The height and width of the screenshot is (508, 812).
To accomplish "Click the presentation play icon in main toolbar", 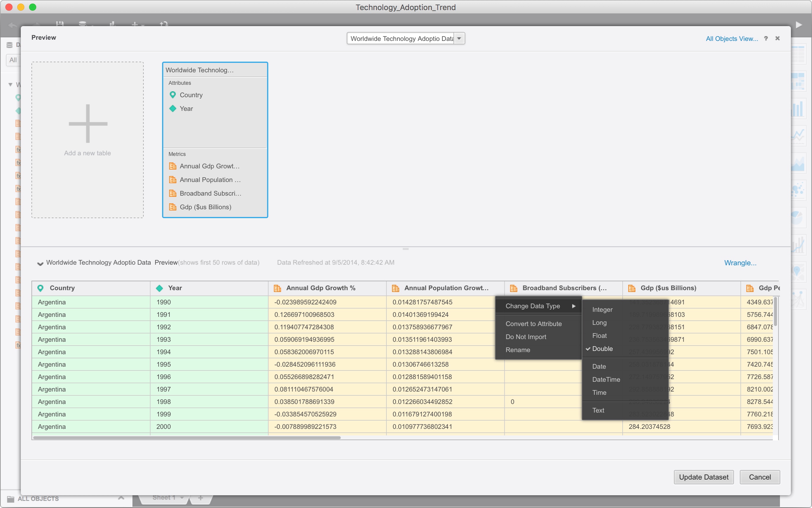I will point(799,25).
